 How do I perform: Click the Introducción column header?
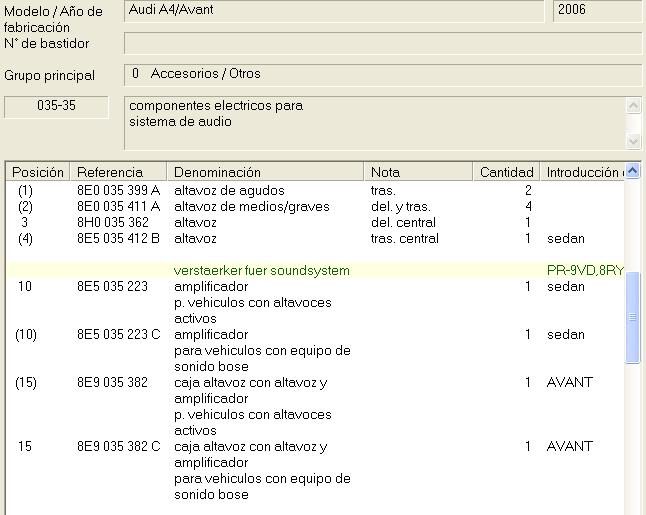582,172
